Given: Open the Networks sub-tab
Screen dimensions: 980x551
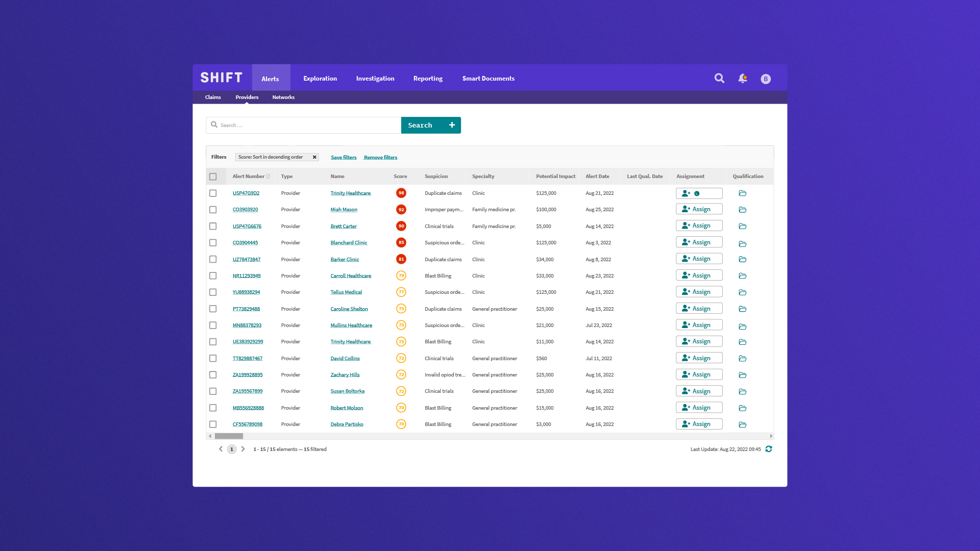Looking at the screenshot, I should [283, 97].
